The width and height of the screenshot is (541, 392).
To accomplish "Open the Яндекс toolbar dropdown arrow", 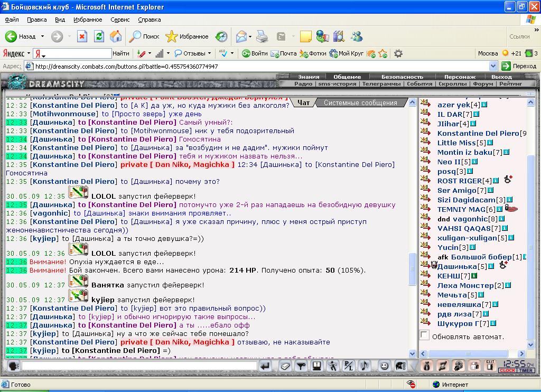I will click(x=29, y=54).
